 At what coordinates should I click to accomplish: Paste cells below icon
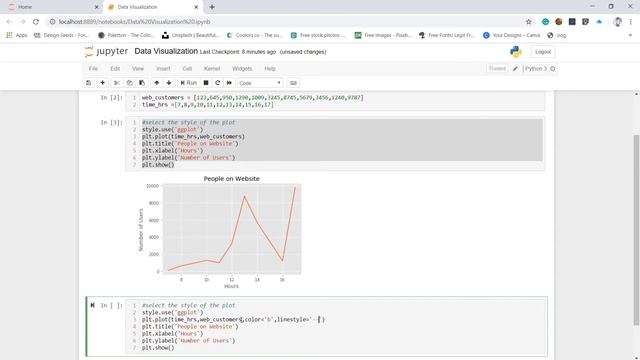(x=142, y=83)
